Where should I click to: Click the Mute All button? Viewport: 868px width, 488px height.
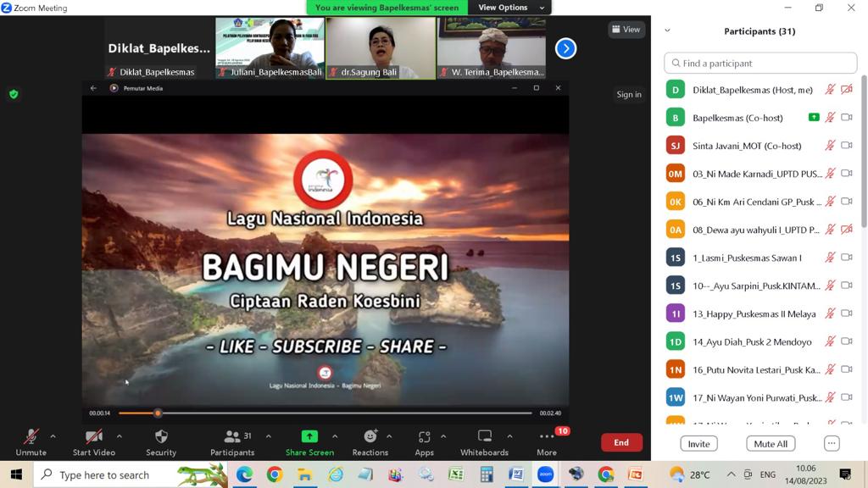click(771, 444)
